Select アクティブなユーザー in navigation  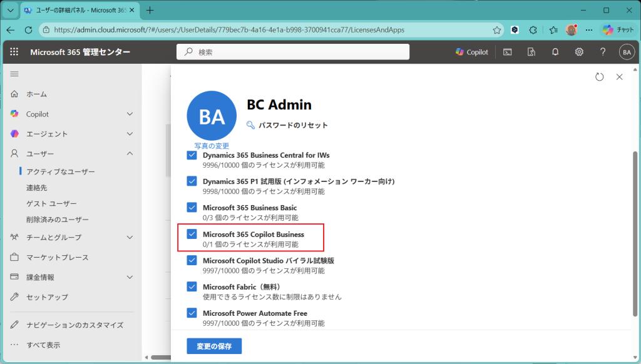click(61, 171)
